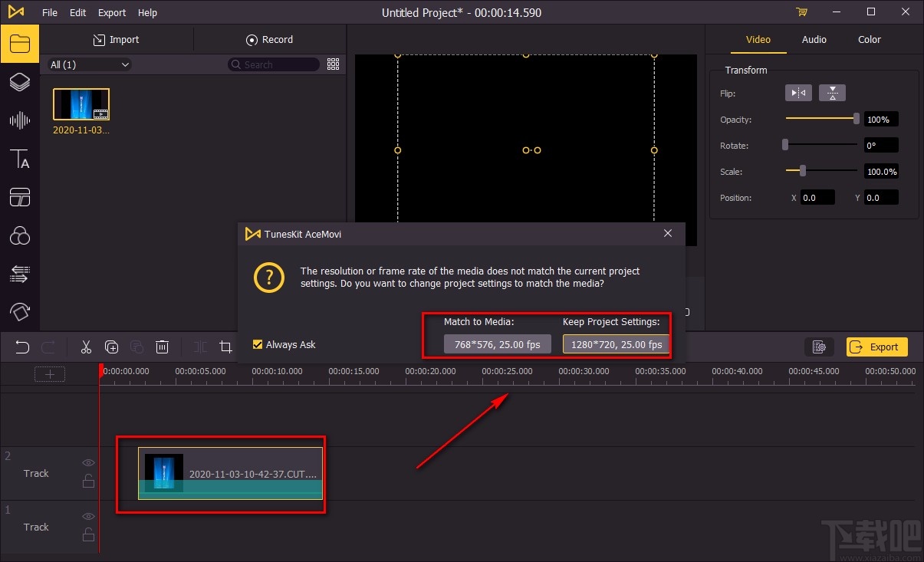
Task: Click the Undo arrow in timeline toolbar
Action: [22, 347]
